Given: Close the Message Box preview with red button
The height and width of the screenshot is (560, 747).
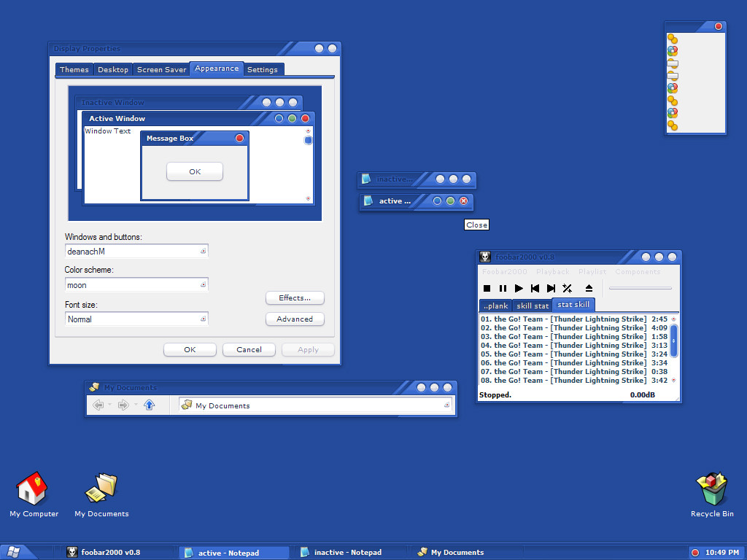Looking at the screenshot, I should point(239,138).
